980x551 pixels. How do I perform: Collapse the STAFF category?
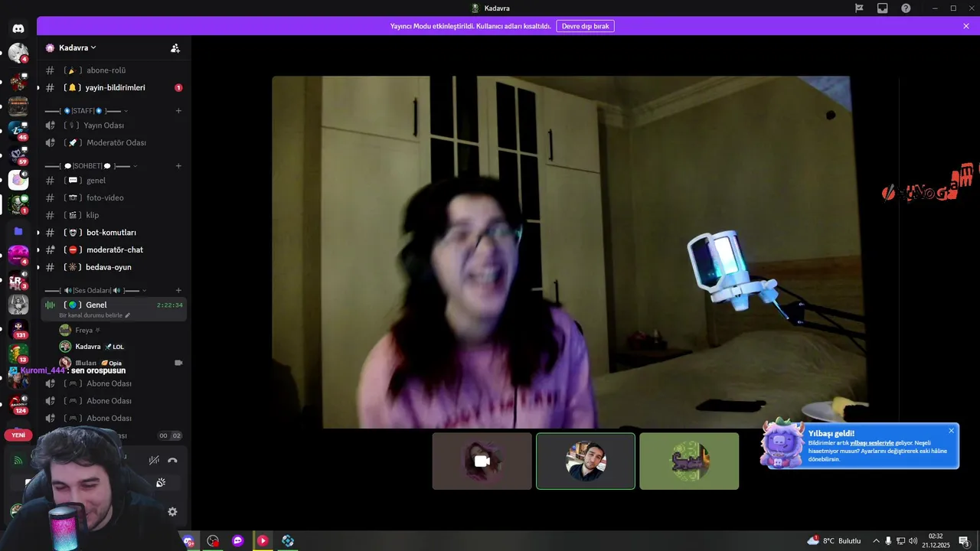[x=87, y=111]
